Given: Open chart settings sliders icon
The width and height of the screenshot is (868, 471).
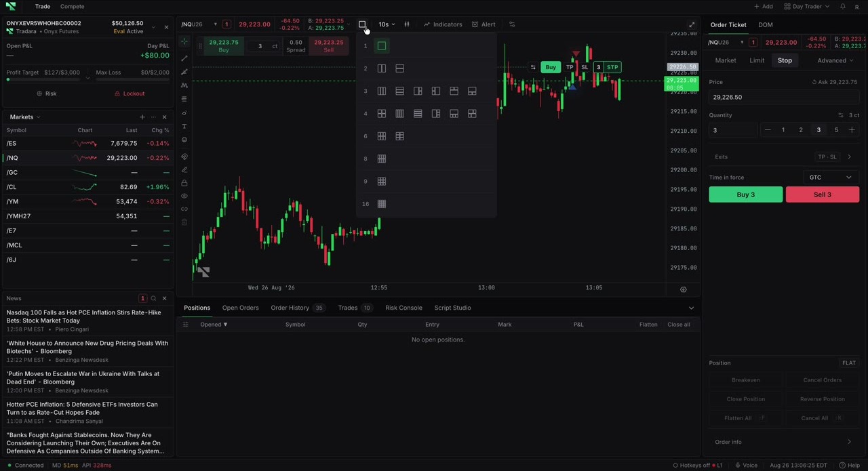Looking at the screenshot, I should coord(512,24).
